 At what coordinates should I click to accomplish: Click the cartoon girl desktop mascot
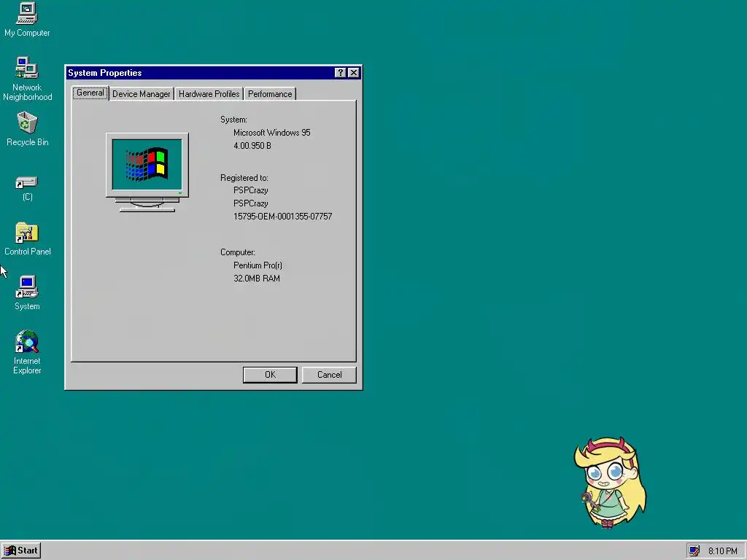click(x=611, y=482)
